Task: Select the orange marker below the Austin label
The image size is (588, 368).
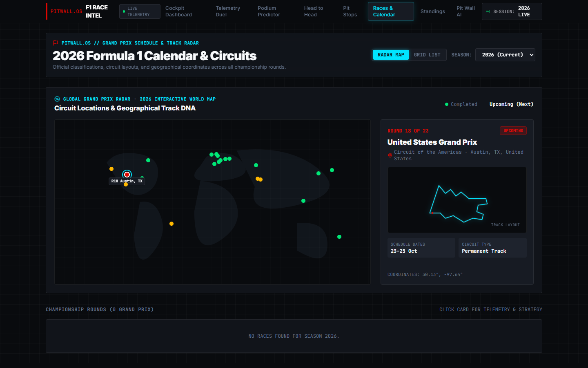Action: 126,185
